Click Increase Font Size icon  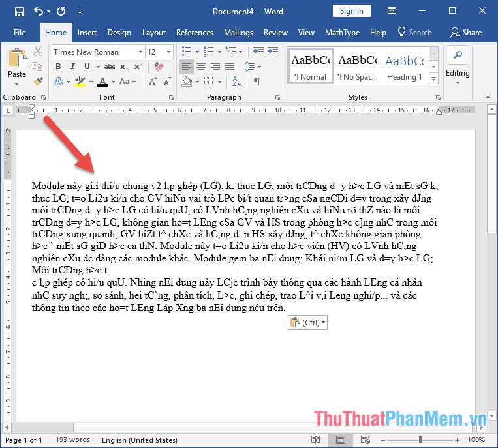click(153, 82)
